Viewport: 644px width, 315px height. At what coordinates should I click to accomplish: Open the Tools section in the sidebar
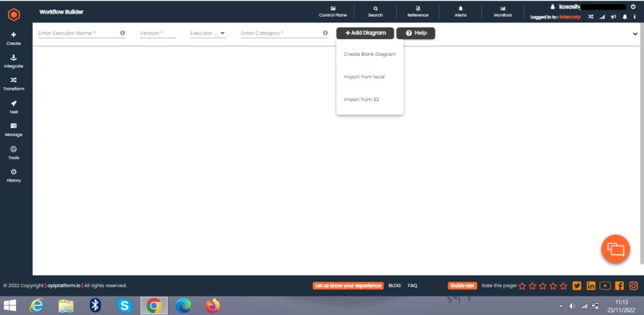coord(14,153)
